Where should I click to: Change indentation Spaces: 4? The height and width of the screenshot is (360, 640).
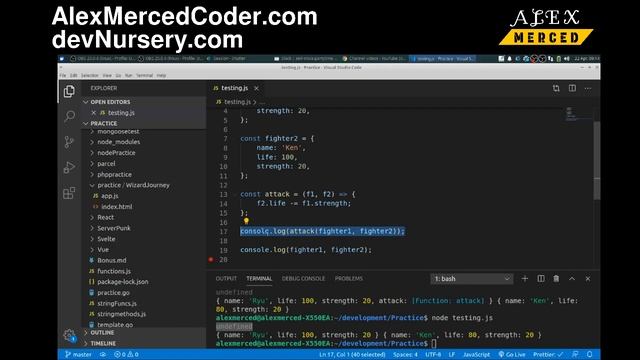pyautogui.click(x=405, y=354)
